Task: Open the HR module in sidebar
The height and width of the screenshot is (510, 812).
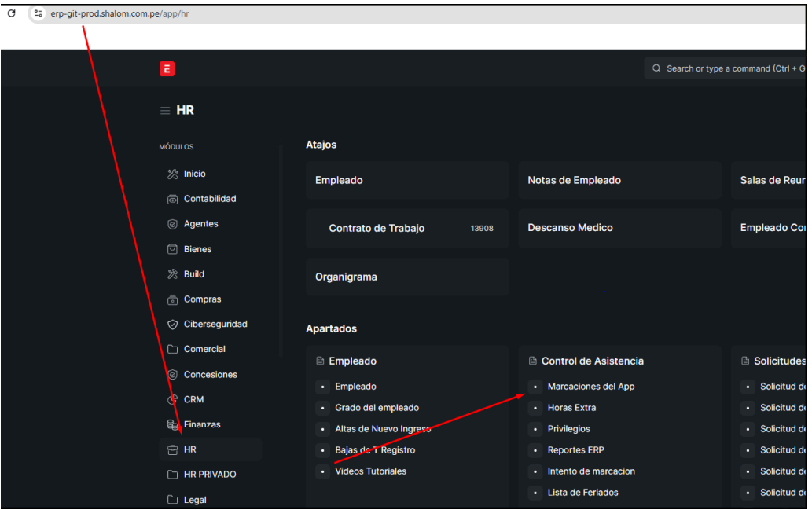Action: (190, 450)
